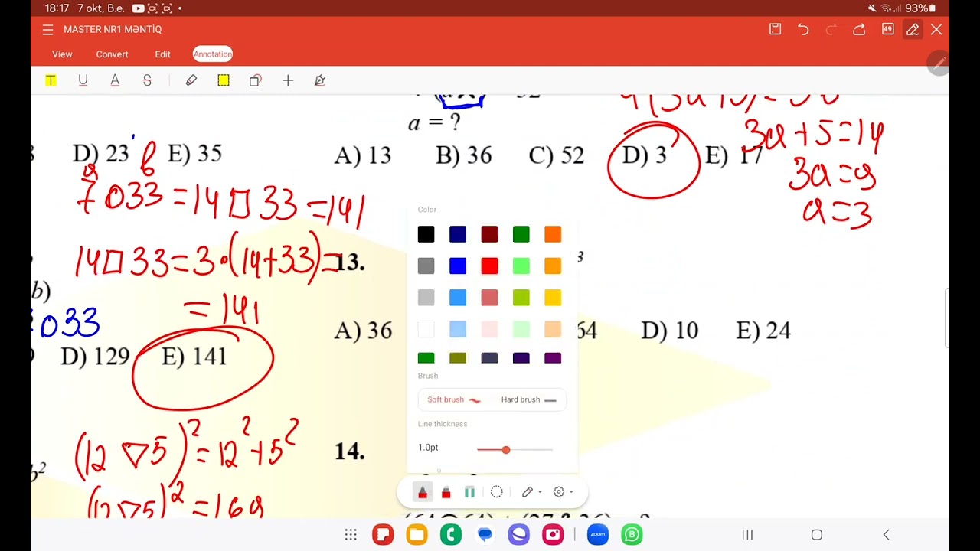Image resolution: width=980 pixels, height=551 pixels.
Task: Pick the black color swatch
Action: (x=426, y=234)
